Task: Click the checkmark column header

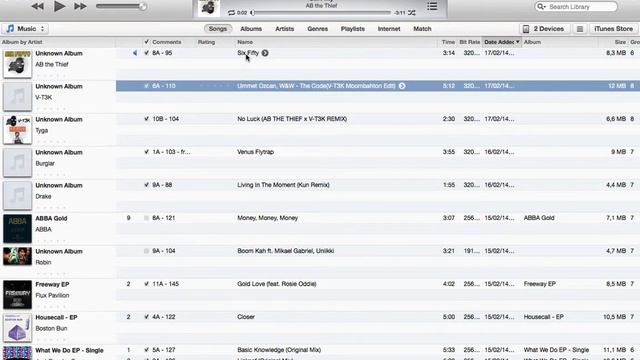Action: pyautogui.click(x=147, y=42)
